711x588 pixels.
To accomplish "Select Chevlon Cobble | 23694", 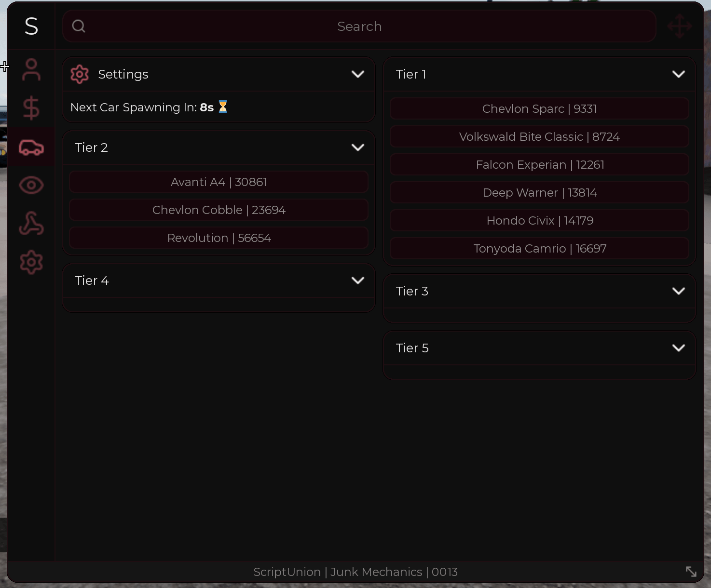I will coord(219,210).
